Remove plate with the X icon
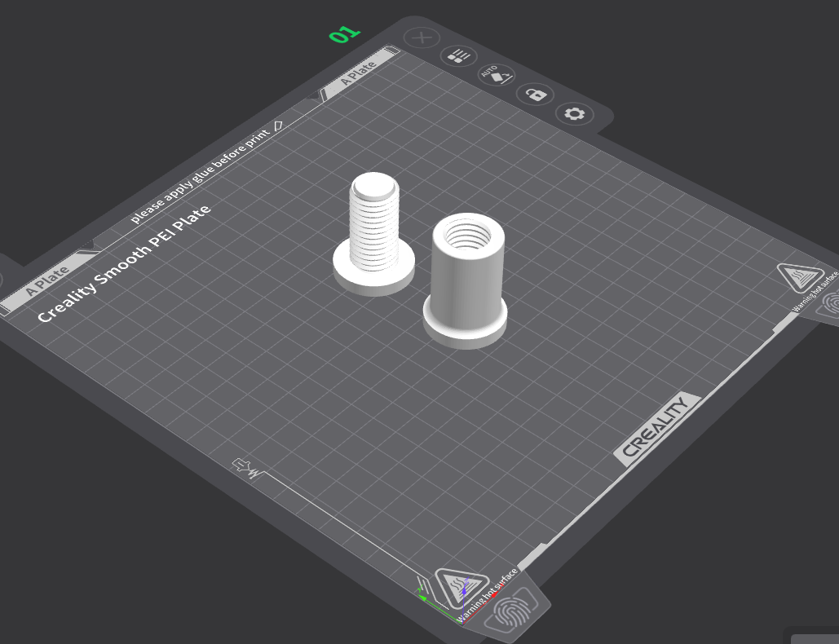The image size is (839, 644). (422, 38)
